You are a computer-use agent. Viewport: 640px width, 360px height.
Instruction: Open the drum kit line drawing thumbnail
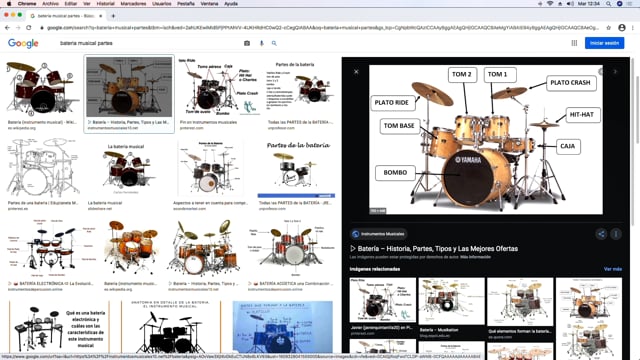(43, 168)
